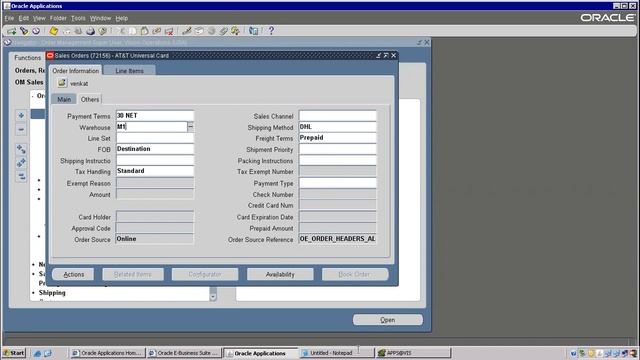Click the Show Navigator toolbar icon

(36, 31)
